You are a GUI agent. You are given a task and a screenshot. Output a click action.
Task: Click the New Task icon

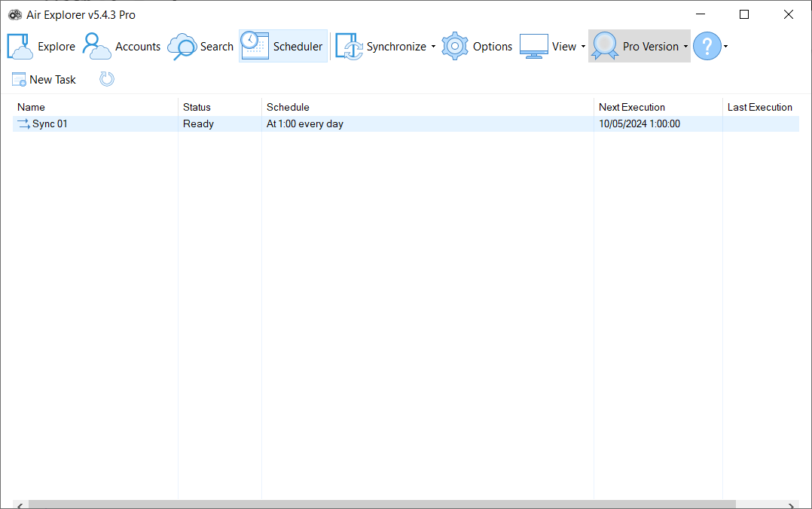pos(19,79)
